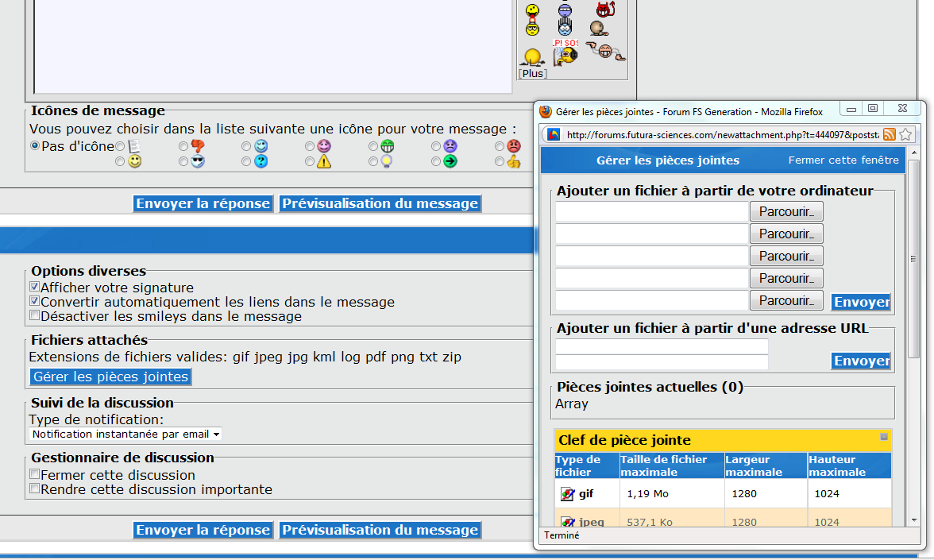
Task: Pick the light bulb message icon
Action: [x=388, y=161]
